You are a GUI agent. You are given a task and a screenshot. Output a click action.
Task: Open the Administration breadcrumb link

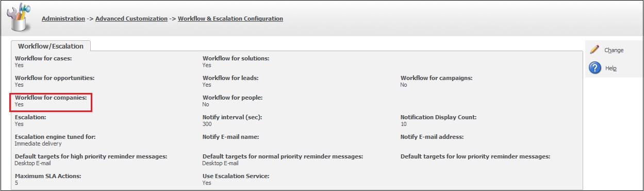pos(63,19)
